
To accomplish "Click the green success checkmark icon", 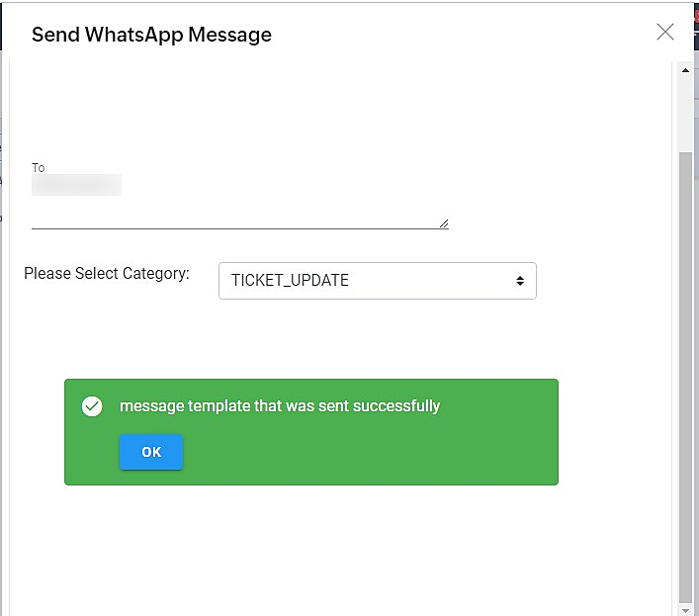I will coord(92,406).
